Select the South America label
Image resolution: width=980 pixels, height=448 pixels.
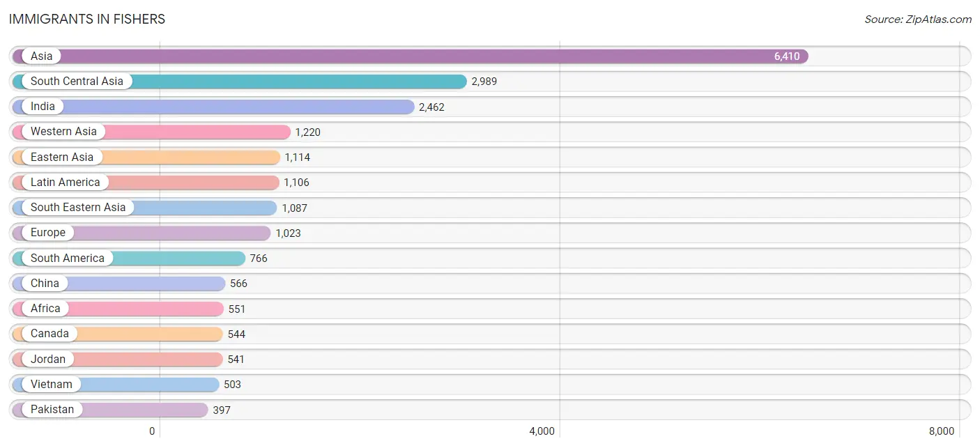(x=67, y=258)
